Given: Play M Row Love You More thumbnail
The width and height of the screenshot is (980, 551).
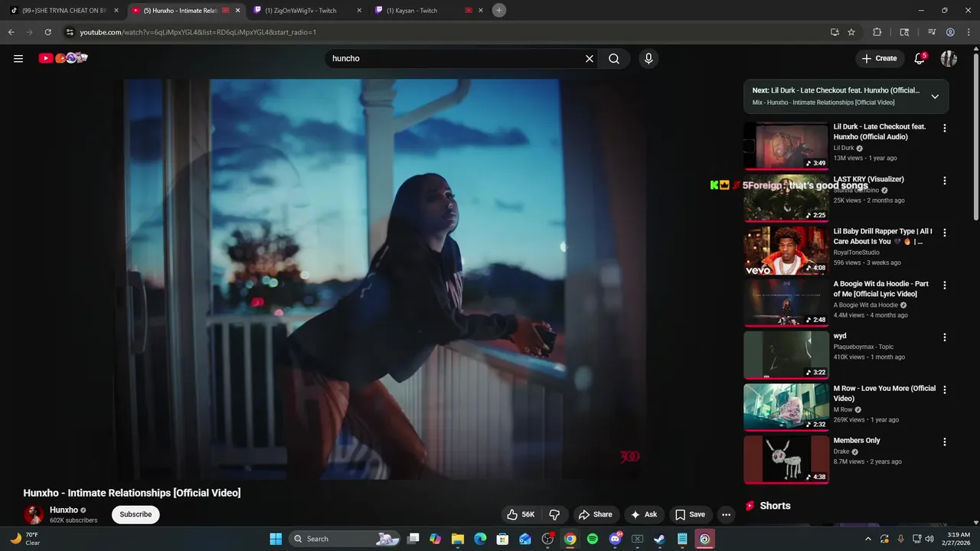Looking at the screenshot, I should (x=786, y=406).
